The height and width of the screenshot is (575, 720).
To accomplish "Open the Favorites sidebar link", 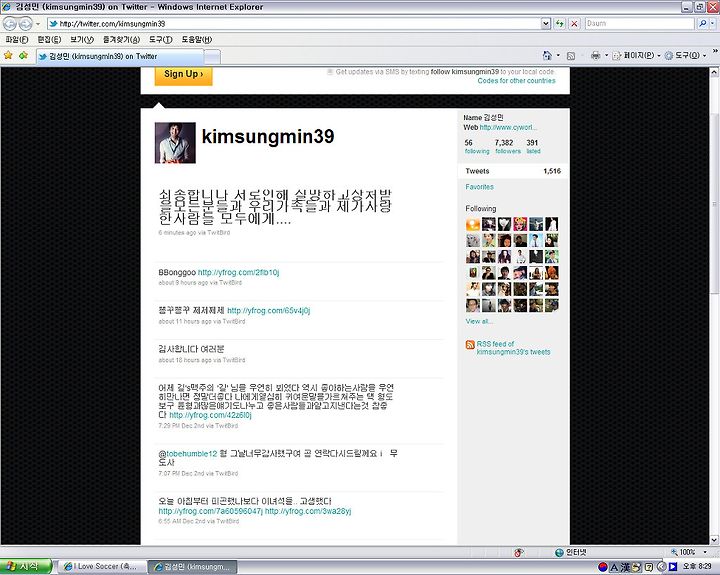I will tap(479, 187).
